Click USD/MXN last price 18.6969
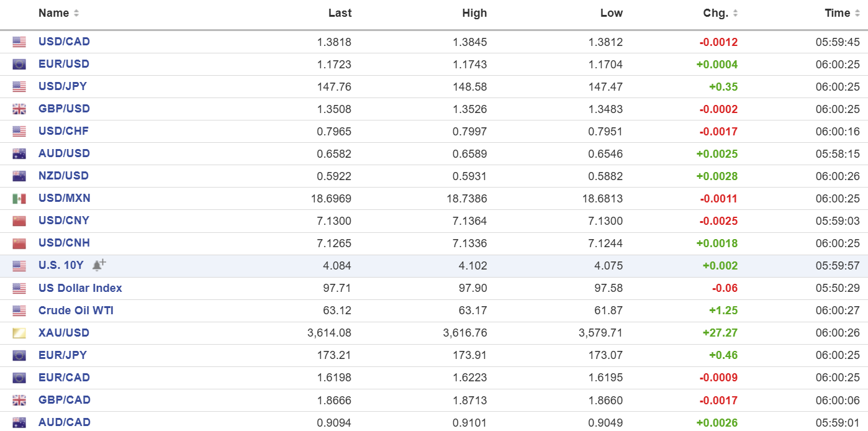This screenshot has width=868, height=431. click(332, 199)
